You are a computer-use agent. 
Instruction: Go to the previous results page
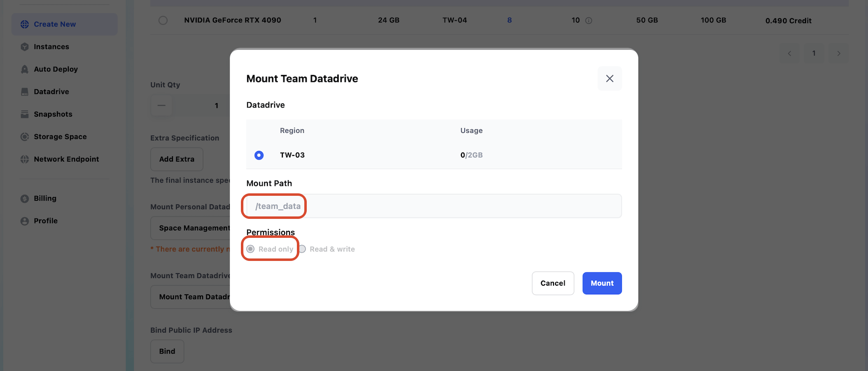789,53
